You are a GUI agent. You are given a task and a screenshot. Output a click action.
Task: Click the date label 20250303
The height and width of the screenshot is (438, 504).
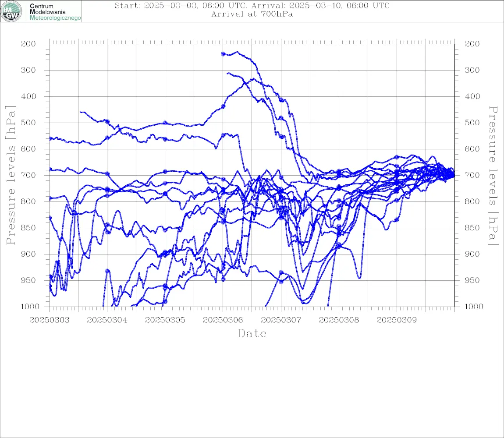tap(49, 320)
